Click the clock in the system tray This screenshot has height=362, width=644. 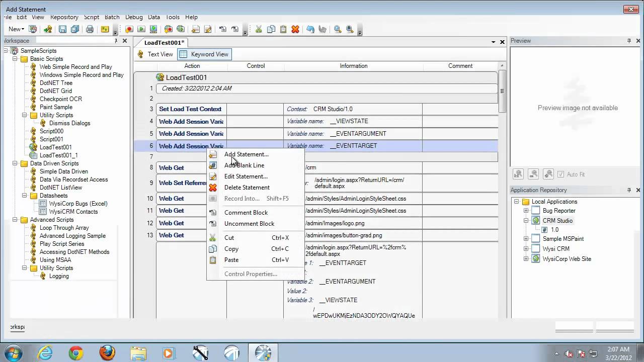click(617, 353)
